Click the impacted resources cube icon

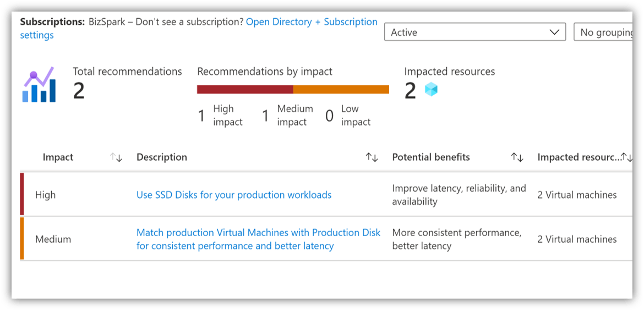tap(431, 90)
